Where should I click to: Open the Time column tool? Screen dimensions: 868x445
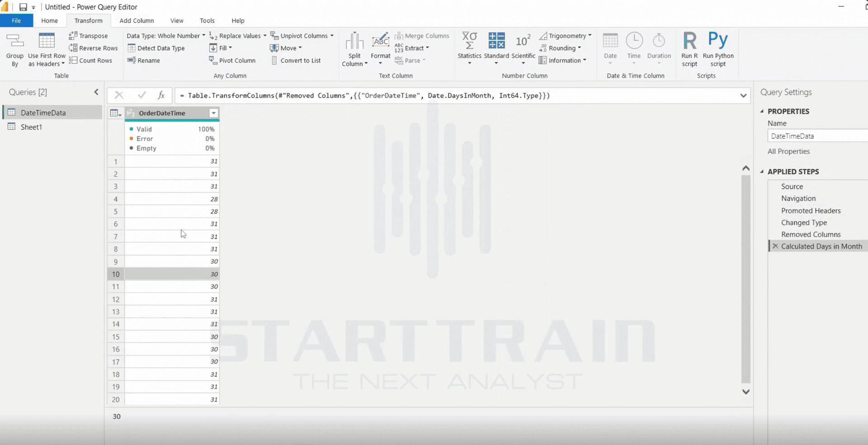point(634,48)
